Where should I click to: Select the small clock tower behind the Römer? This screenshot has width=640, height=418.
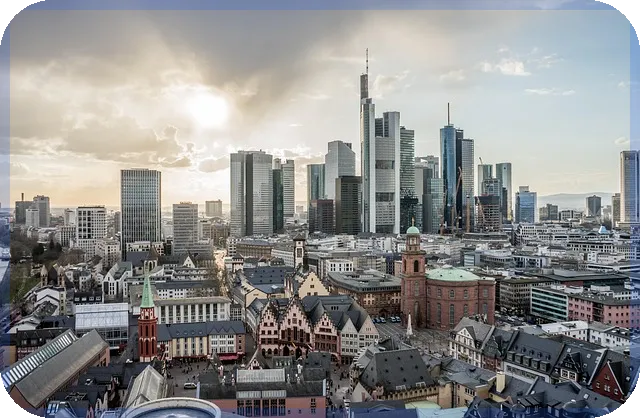point(299,250)
